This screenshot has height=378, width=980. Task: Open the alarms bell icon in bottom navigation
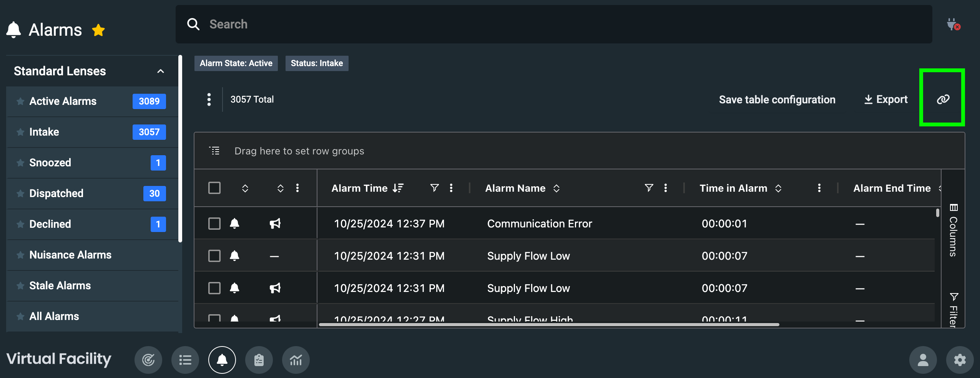[222, 360]
